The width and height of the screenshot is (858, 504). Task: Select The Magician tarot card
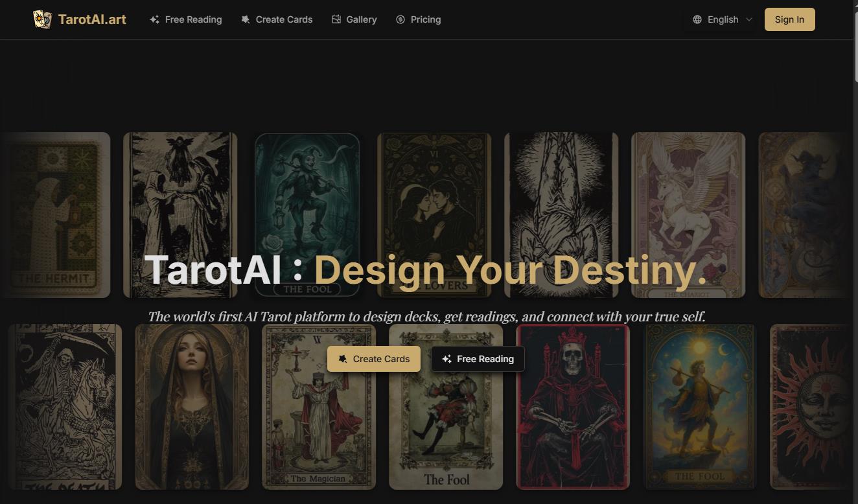[x=319, y=407]
